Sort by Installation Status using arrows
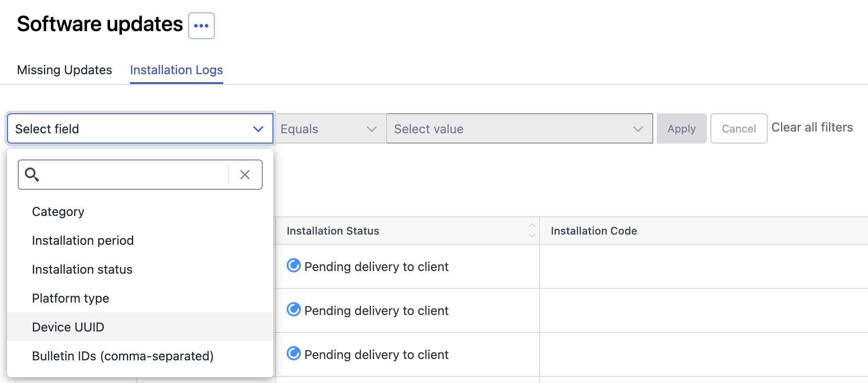This screenshot has height=383, width=868. (x=532, y=231)
